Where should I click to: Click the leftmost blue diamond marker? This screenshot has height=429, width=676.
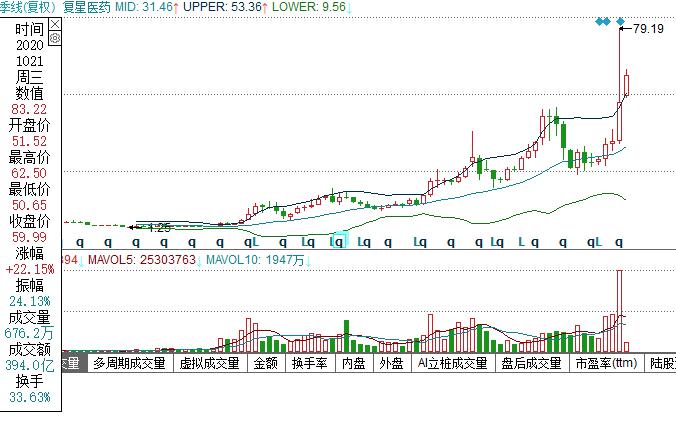[601, 21]
